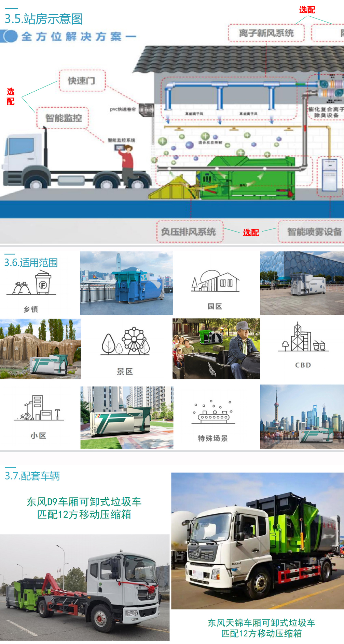The image size is (344, 644).
Task: Open the Dongfeng D9 truck photo
Action: click(x=85, y=587)
